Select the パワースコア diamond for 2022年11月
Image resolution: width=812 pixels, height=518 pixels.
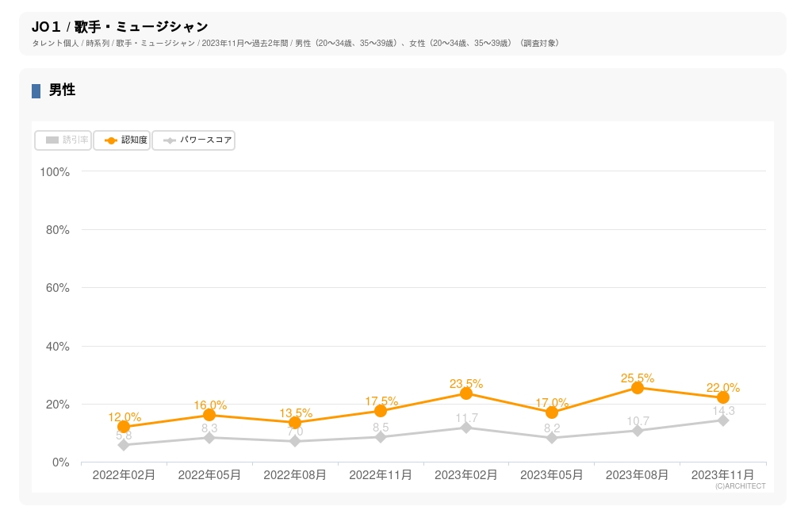click(x=381, y=437)
